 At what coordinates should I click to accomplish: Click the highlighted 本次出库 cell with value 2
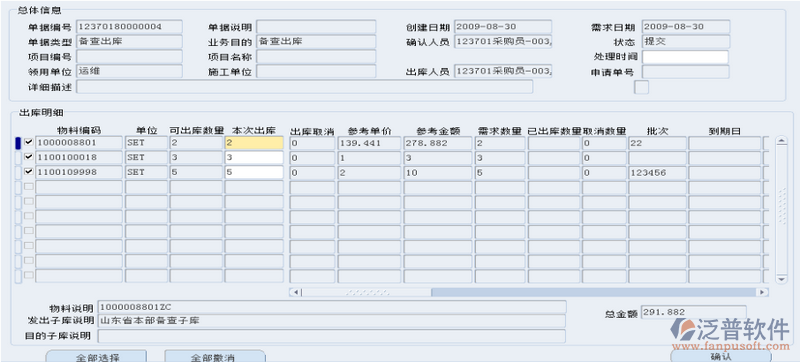254,143
